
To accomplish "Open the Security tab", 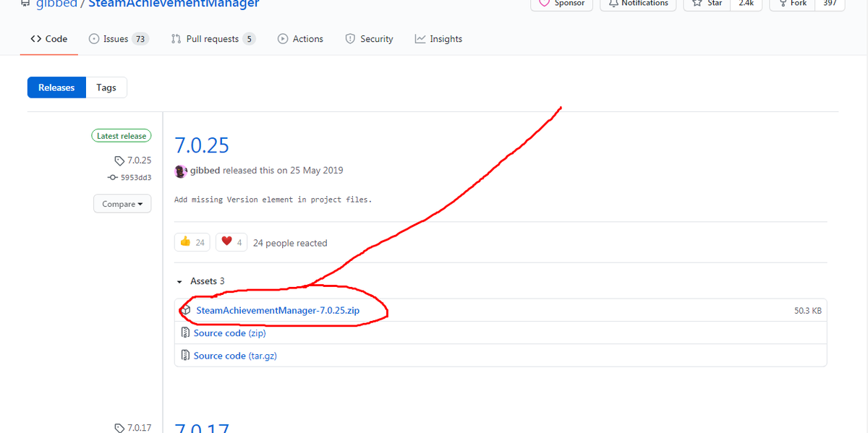I will 369,39.
